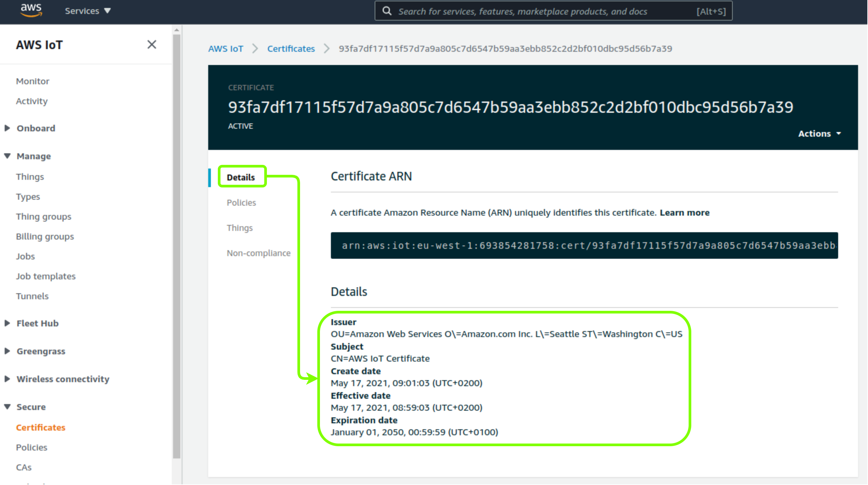Click the certificate ID heading
This screenshot has height=485, width=868.
tap(511, 107)
